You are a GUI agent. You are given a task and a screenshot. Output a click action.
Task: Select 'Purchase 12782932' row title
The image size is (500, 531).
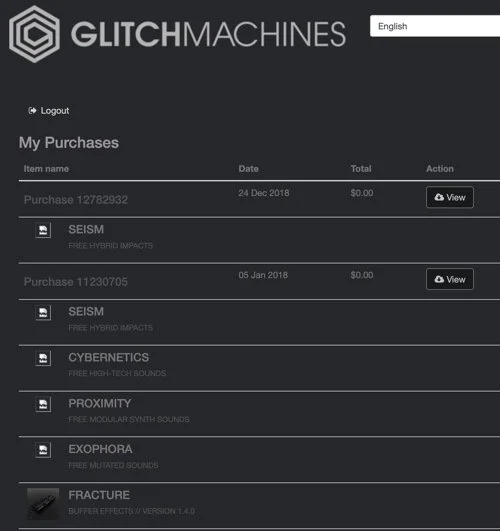76,199
